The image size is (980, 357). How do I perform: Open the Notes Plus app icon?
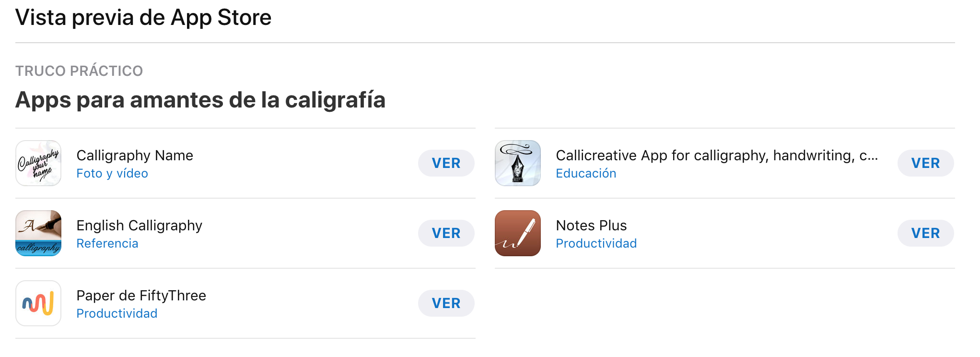point(518,233)
